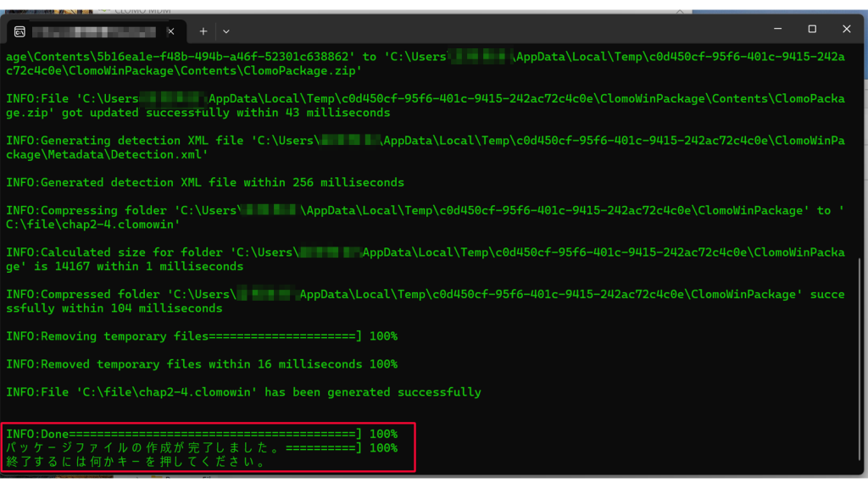Click the Command Prompt icon in the tab
The height and width of the screenshot is (488, 868).
(x=19, y=31)
